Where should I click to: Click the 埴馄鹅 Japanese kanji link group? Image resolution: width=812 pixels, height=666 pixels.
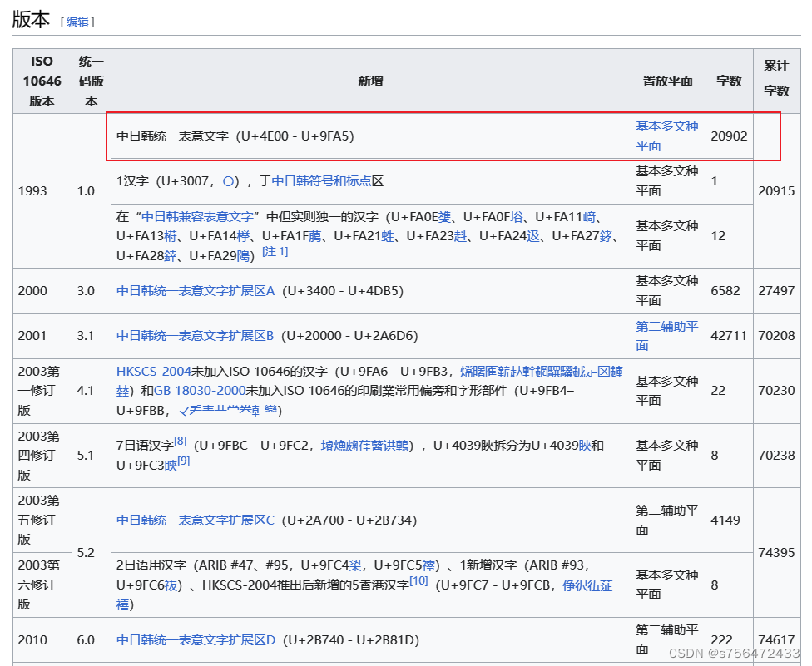(x=364, y=446)
